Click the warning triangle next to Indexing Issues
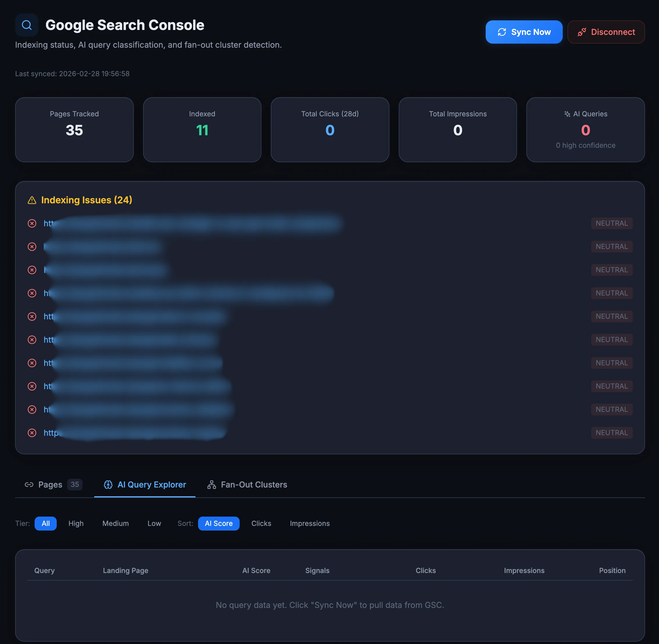 point(32,200)
